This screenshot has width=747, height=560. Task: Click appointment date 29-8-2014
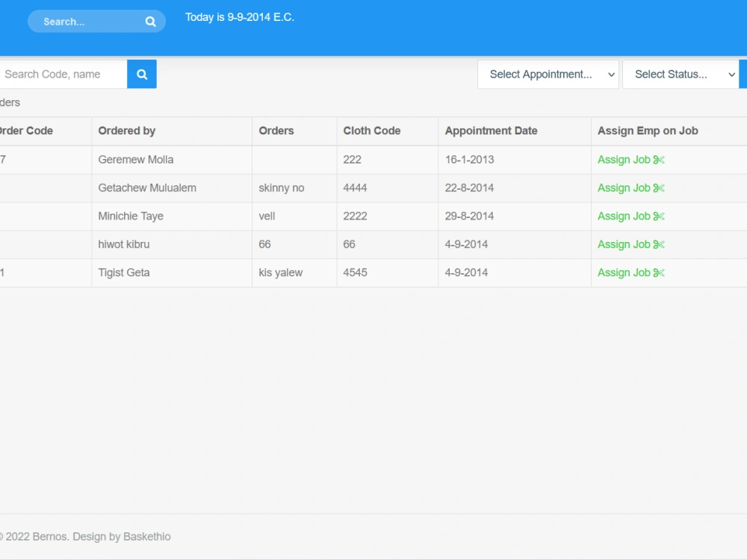point(469,217)
